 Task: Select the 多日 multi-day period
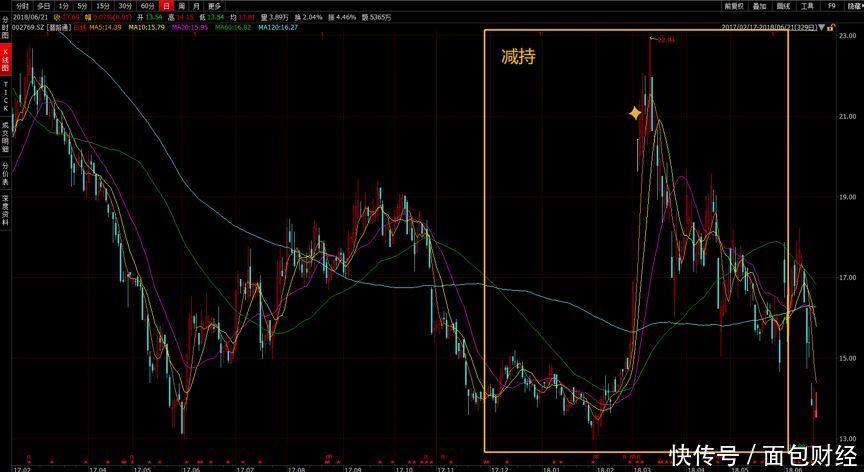click(43, 6)
